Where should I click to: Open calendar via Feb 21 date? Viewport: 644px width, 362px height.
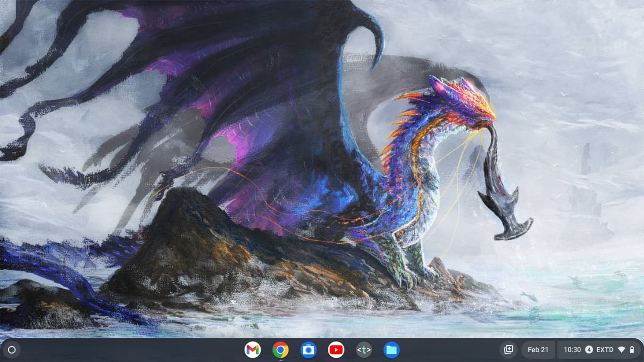pos(538,350)
